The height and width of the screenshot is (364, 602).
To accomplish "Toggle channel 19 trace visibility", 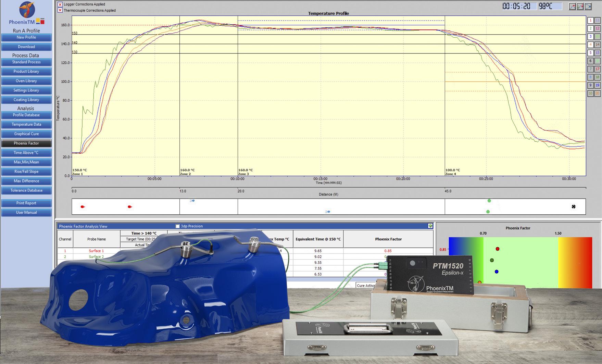I will (598, 85).
